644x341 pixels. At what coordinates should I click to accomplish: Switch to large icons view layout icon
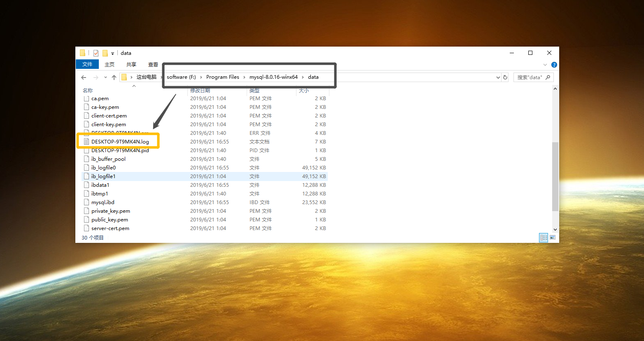[553, 238]
